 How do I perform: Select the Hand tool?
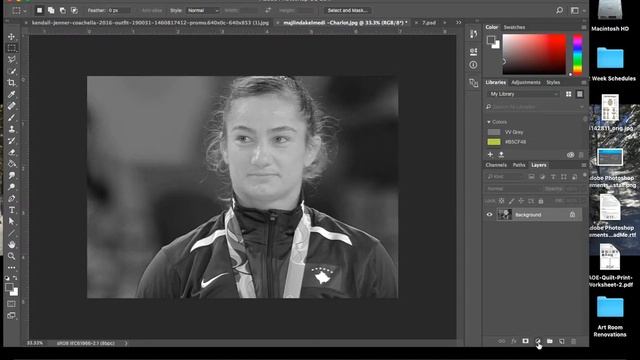(x=11, y=244)
